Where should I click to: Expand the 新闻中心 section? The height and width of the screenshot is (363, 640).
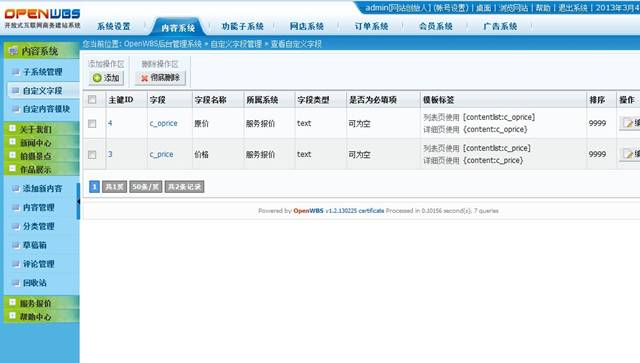pos(12,142)
